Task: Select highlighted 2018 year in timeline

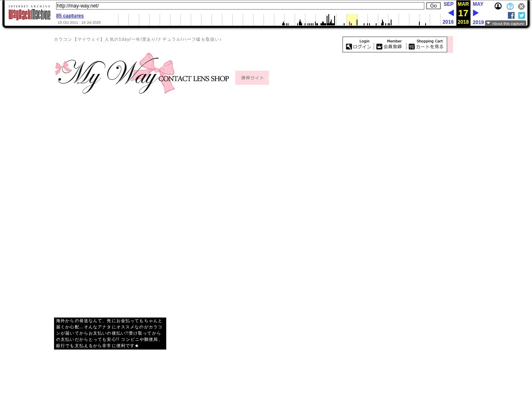Action: [352, 20]
